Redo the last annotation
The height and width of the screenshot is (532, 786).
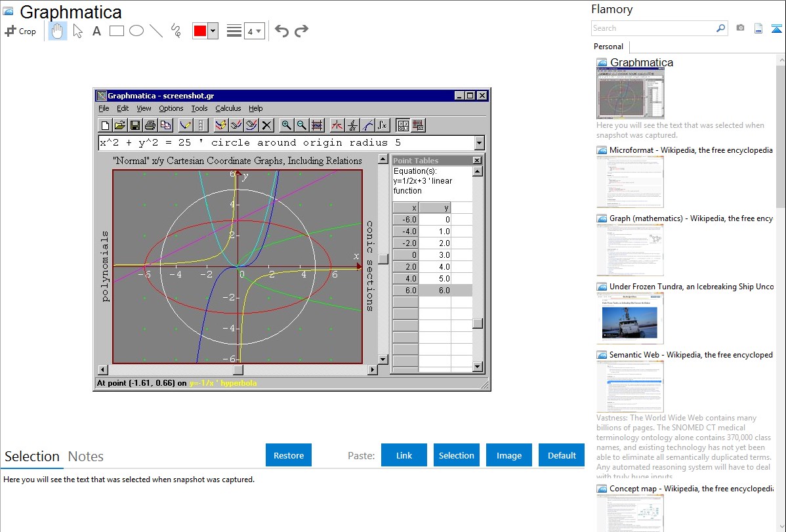coord(301,31)
